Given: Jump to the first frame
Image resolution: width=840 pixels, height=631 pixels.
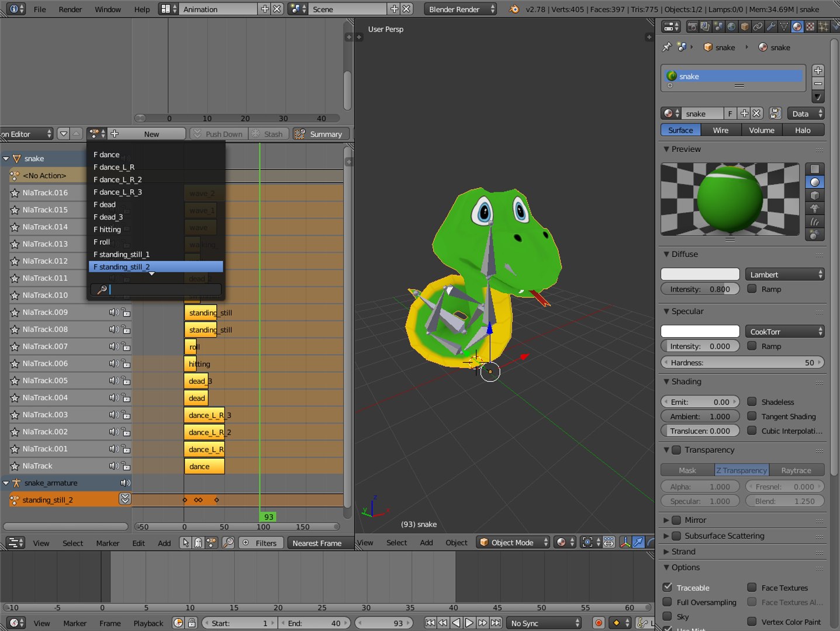Looking at the screenshot, I should [430, 623].
